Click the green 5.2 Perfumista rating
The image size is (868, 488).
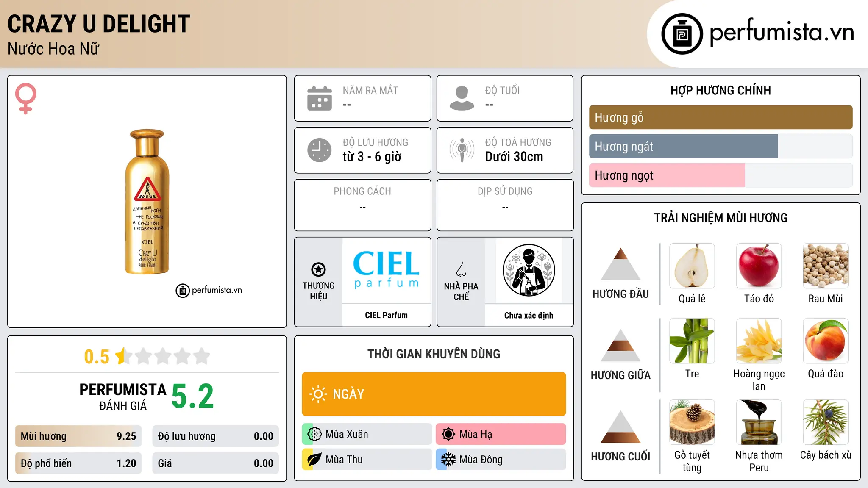pyautogui.click(x=193, y=396)
